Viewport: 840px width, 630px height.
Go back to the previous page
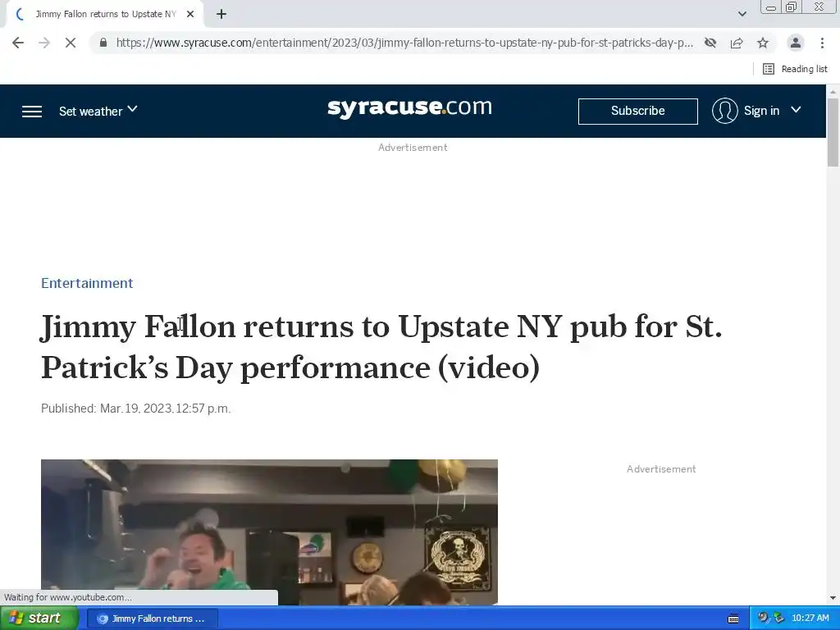(x=18, y=43)
